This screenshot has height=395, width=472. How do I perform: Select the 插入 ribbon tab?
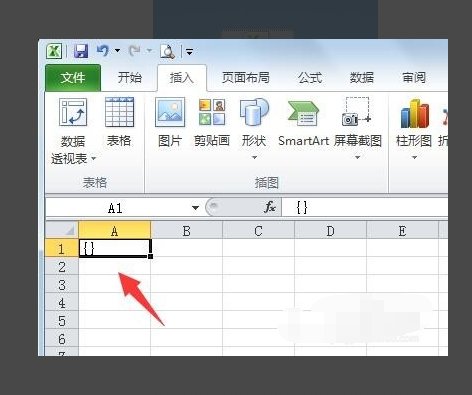182,78
